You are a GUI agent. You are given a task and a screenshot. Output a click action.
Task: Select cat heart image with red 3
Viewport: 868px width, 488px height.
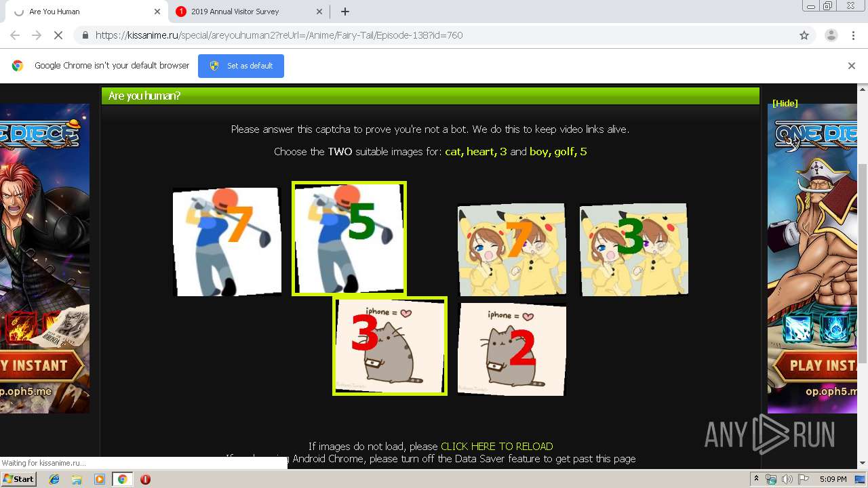[x=390, y=346]
